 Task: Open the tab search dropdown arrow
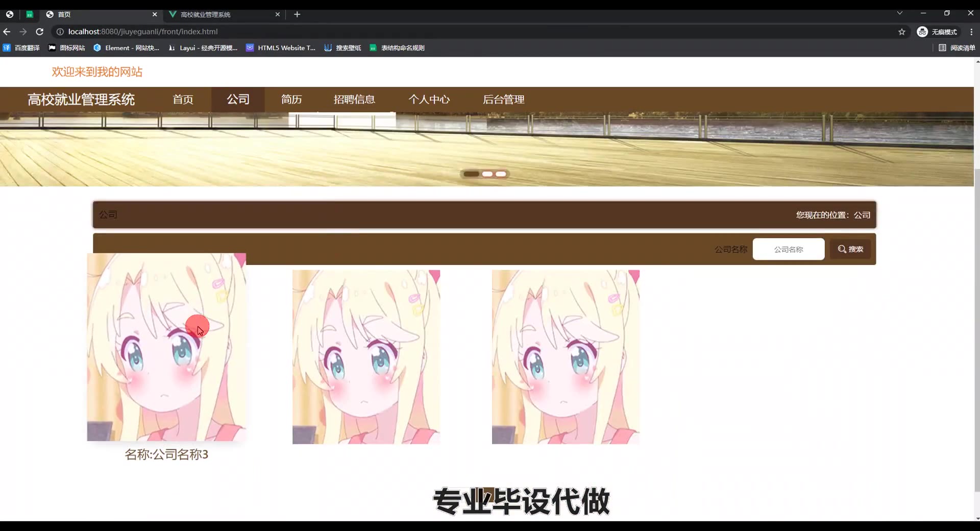pyautogui.click(x=900, y=13)
